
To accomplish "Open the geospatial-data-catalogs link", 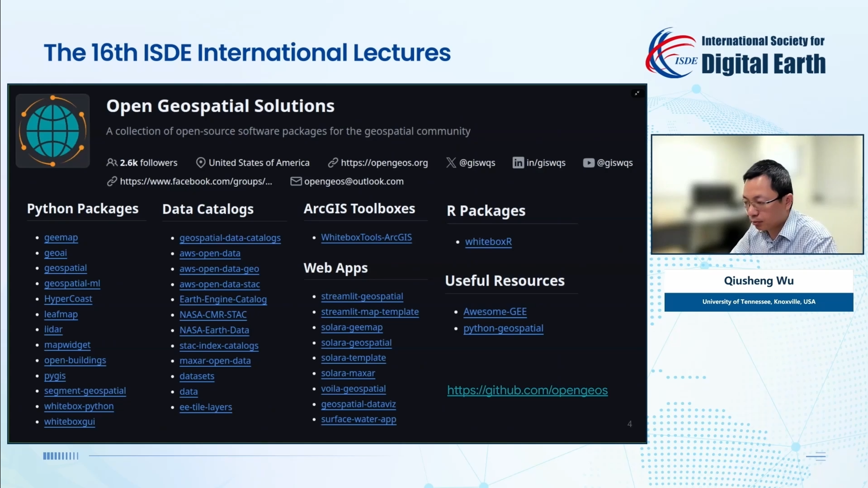I will click(230, 238).
